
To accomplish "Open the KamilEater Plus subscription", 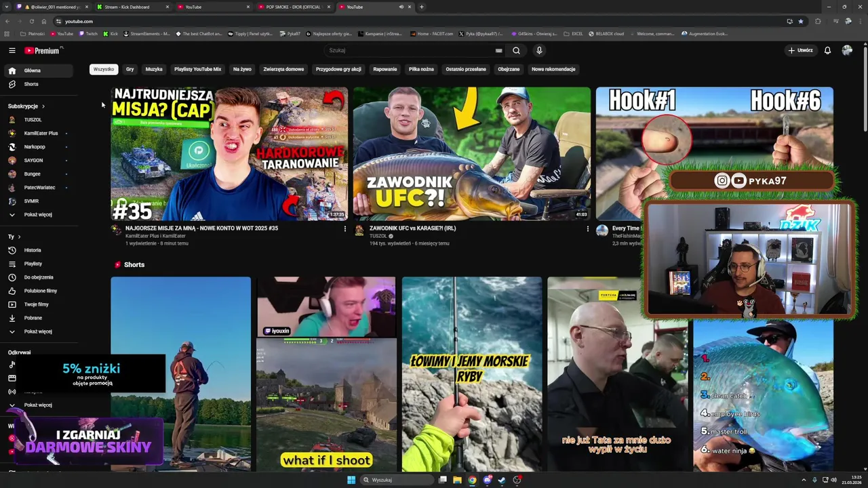I will click(39, 134).
